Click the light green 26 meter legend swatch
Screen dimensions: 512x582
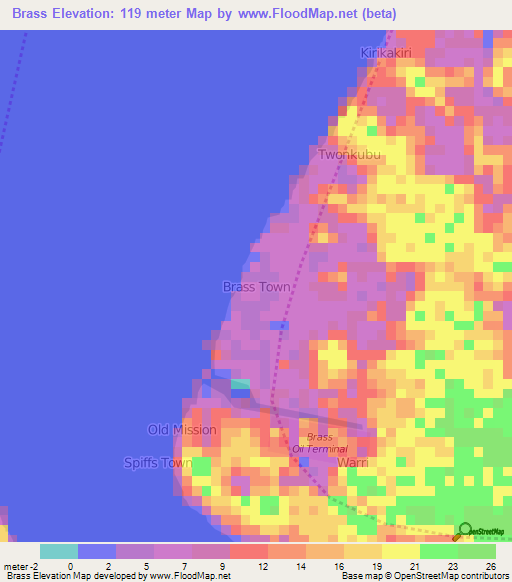477,551
